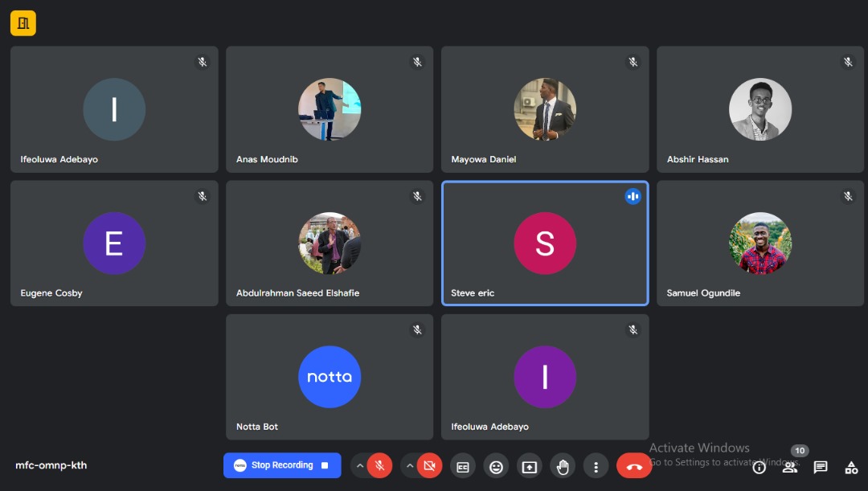868x491 pixels.
Task: Turn on your camera
Action: [430, 465]
